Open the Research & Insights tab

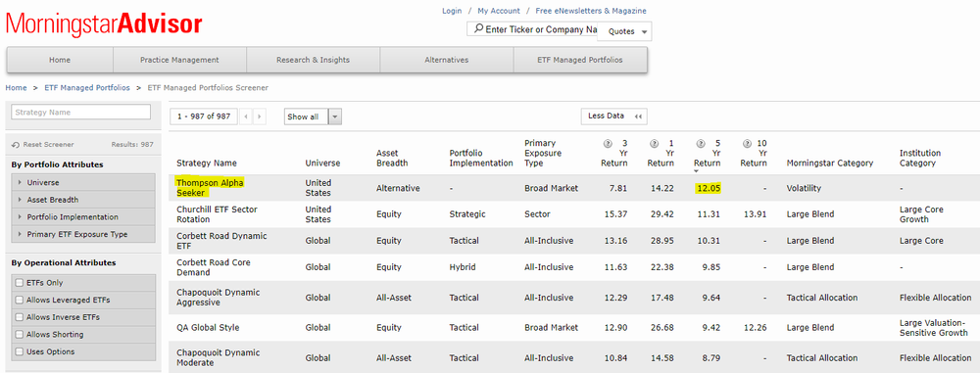click(314, 60)
